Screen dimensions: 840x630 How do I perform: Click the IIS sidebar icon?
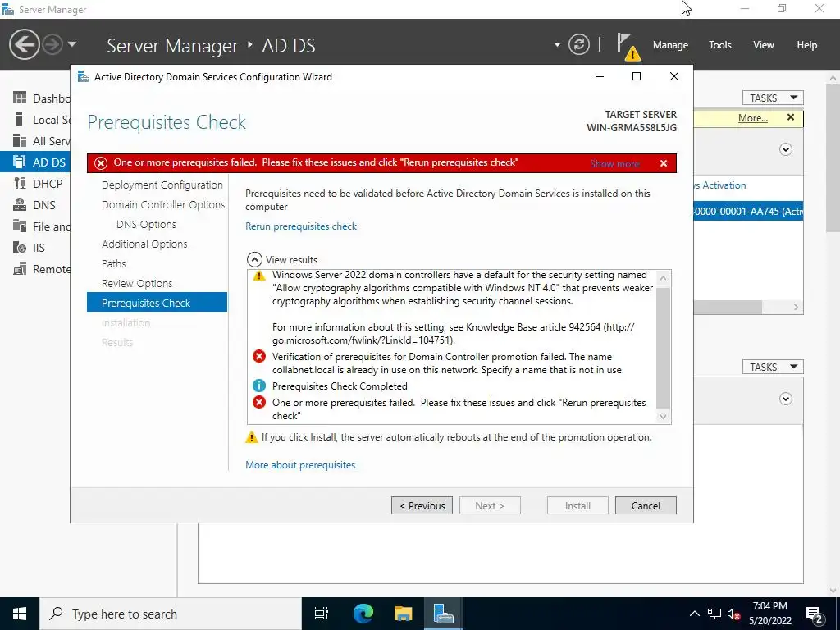20,248
